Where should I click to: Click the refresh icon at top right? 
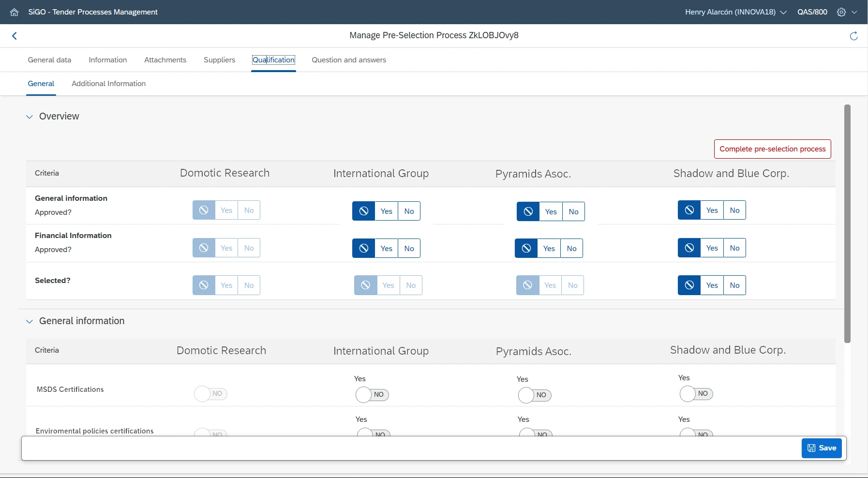tap(853, 36)
